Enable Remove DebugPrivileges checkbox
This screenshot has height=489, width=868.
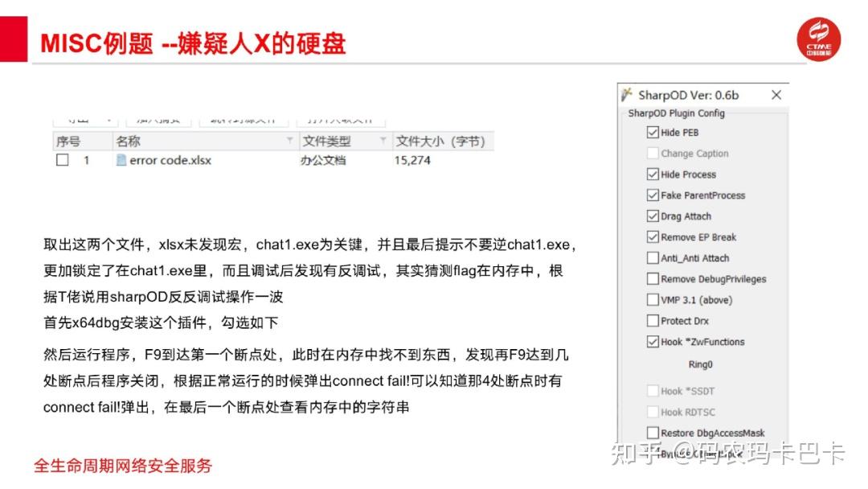(x=653, y=279)
